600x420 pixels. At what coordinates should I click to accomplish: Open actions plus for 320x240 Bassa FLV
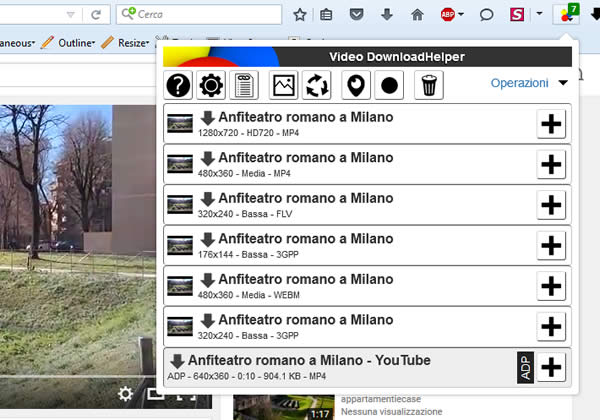(x=551, y=205)
